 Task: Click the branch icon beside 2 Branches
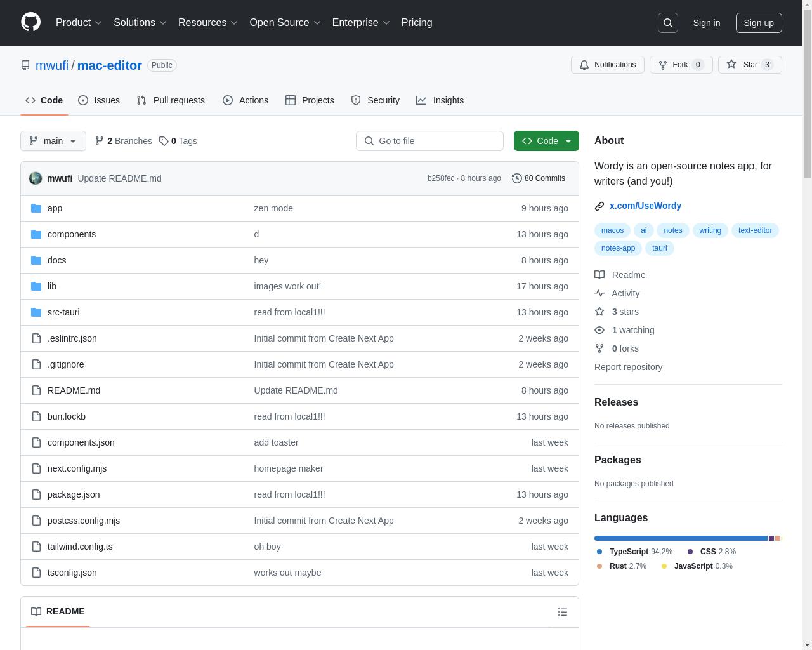[x=100, y=141]
